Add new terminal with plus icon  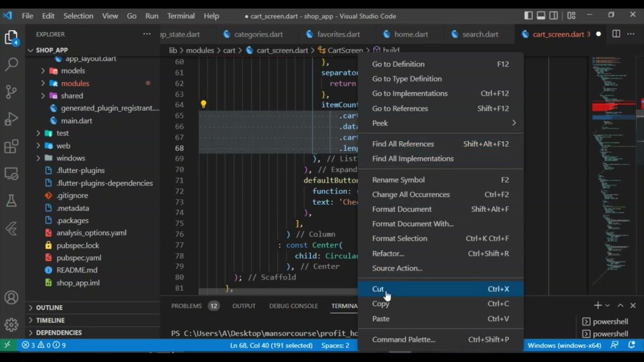click(598, 305)
